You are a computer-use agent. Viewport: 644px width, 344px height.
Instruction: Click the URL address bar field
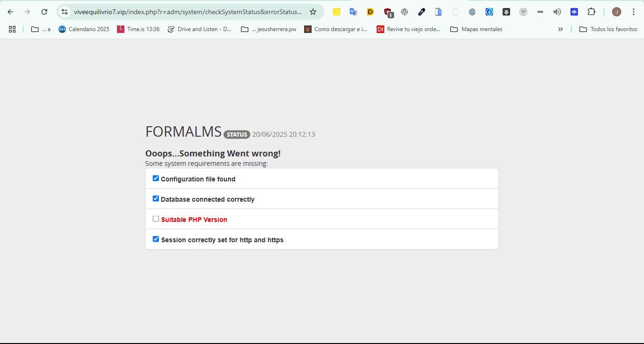(x=188, y=12)
